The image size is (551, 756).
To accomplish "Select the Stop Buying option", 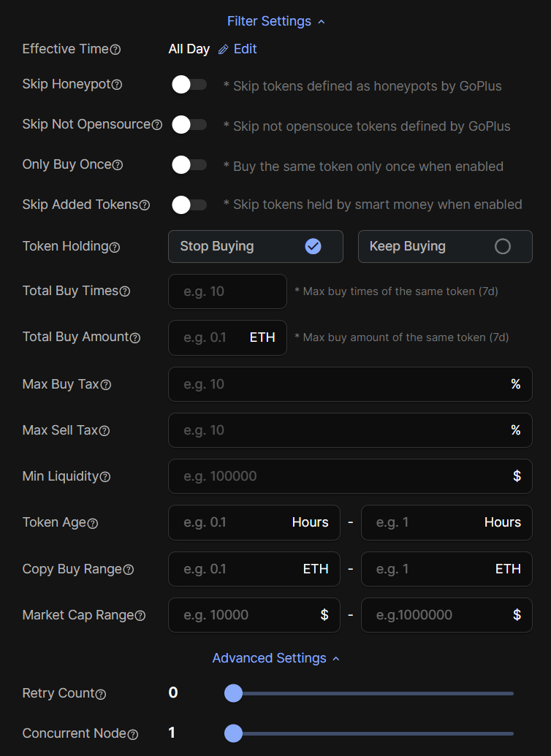I will click(x=255, y=246).
